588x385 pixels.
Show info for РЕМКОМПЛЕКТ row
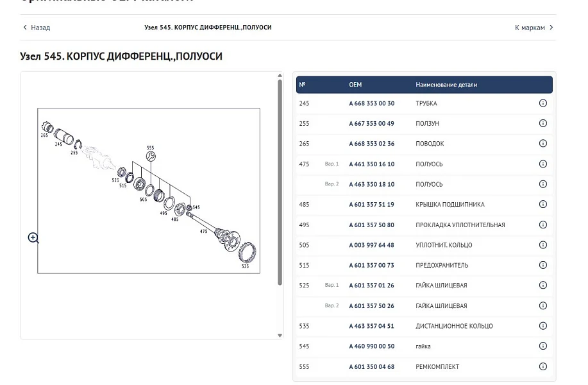click(542, 366)
